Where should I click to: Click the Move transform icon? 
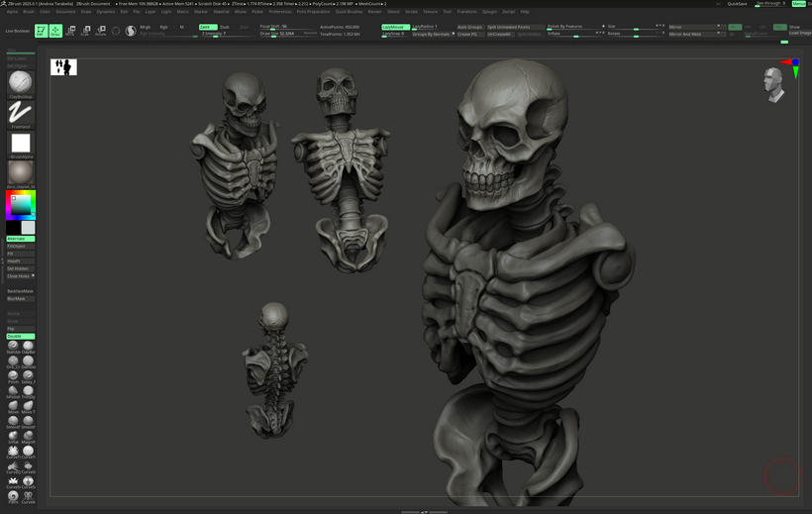tap(71, 31)
